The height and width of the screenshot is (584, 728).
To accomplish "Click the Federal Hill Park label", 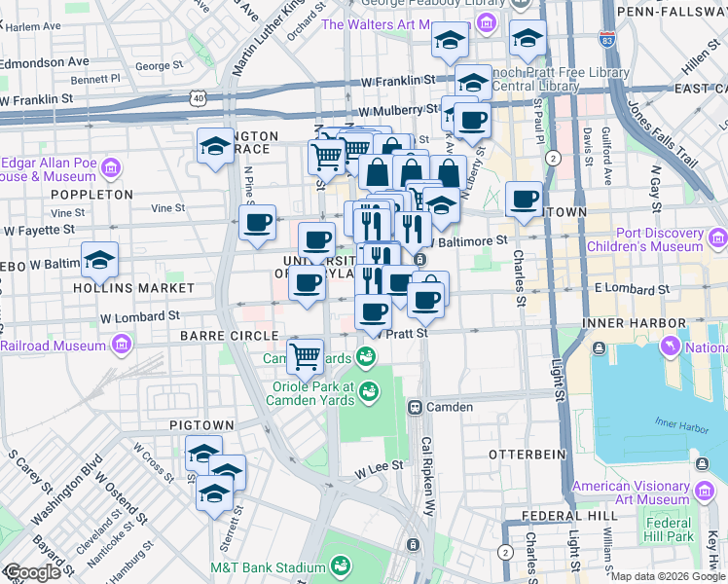I will point(669,529).
